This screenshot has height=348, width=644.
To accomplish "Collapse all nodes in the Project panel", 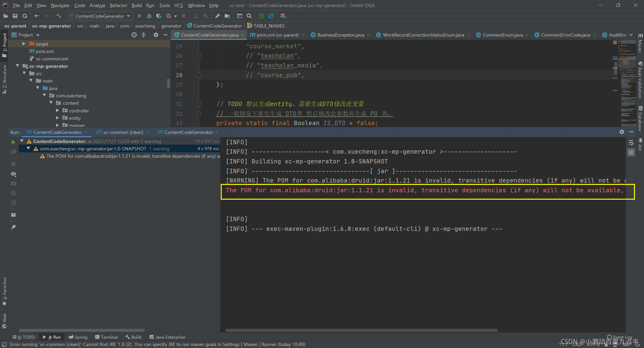I will (x=144, y=35).
